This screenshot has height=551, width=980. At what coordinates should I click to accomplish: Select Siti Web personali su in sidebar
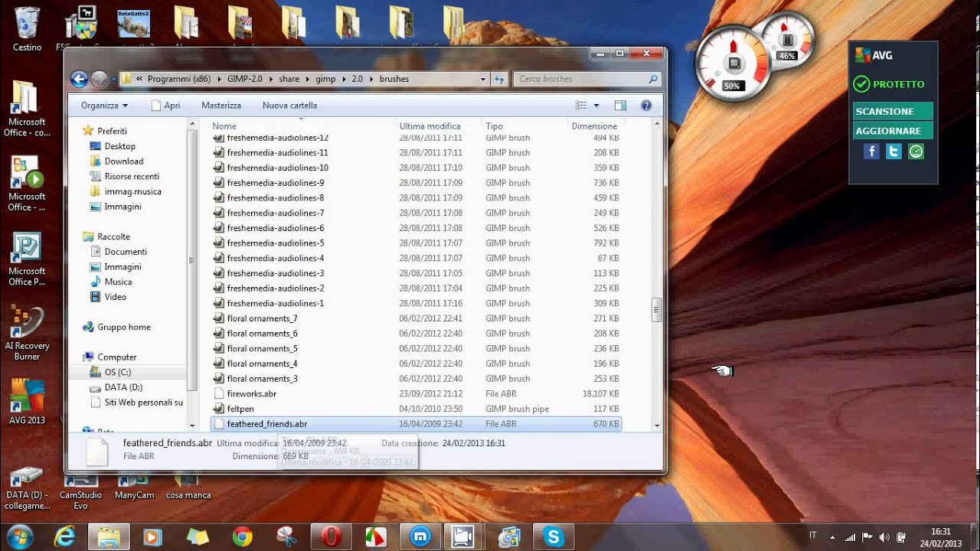[143, 403]
